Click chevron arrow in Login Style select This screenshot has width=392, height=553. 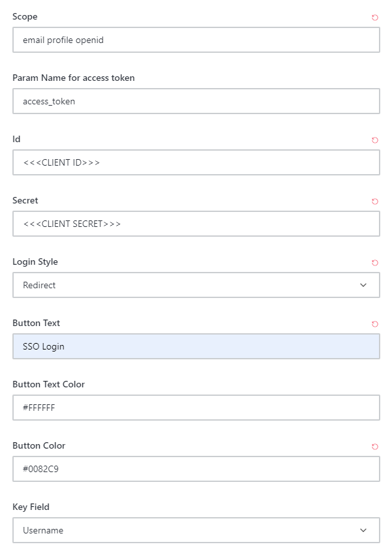[363, 285]
